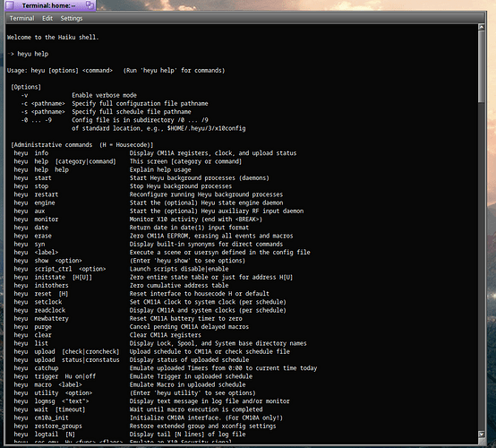Click the zoom button on title tab
The height and width of the screenshot is (448, 496).
pos(90,4)
